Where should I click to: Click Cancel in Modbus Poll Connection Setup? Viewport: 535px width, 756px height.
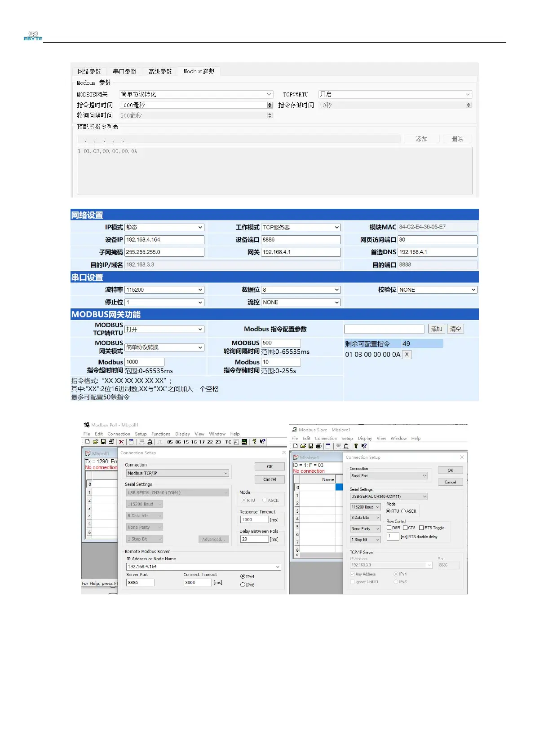click(x=270, y=479)
